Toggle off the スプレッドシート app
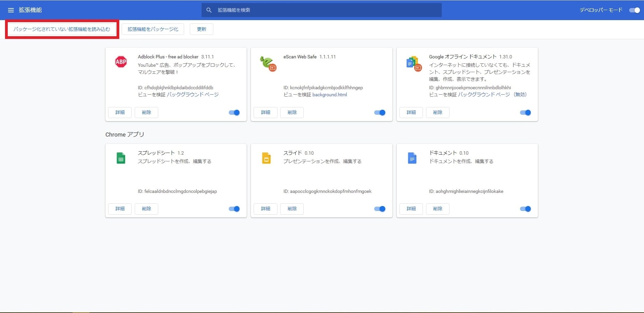 [234, 209]
